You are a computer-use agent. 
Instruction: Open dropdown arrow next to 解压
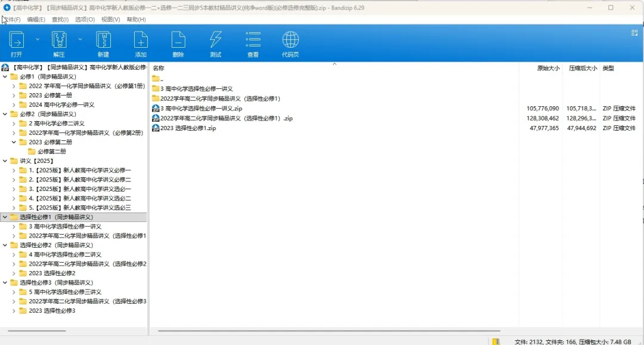pyautogui.click(x=80, y=39)
